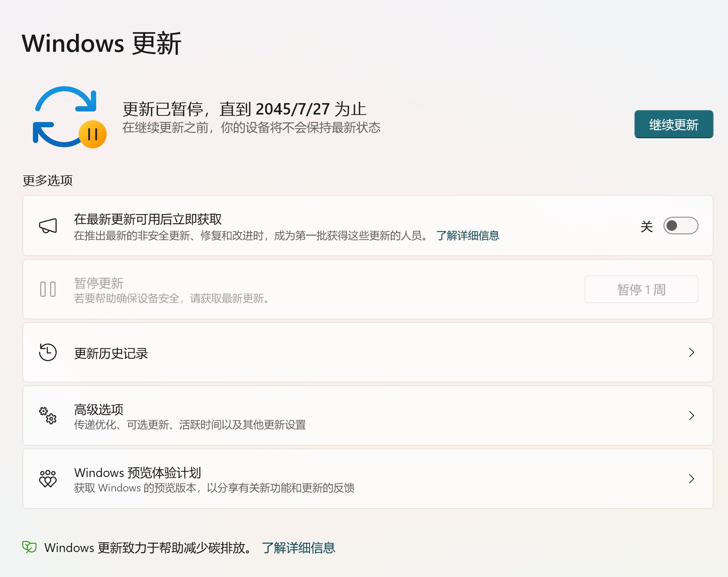Open the Windows 预览体验计划 entry
Viewport: 728px width, 577px height.
coord(137,473)
